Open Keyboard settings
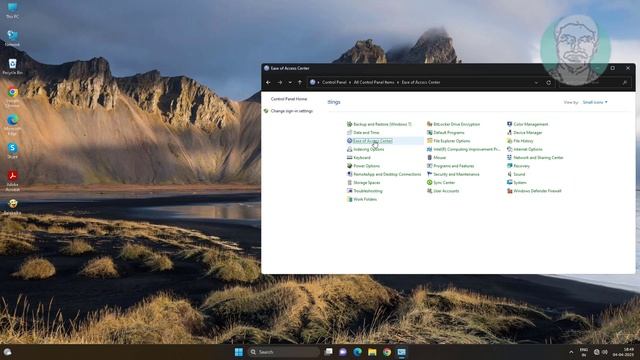The height and width of the screenshot is (360, 640). click(x=358, y=158)
